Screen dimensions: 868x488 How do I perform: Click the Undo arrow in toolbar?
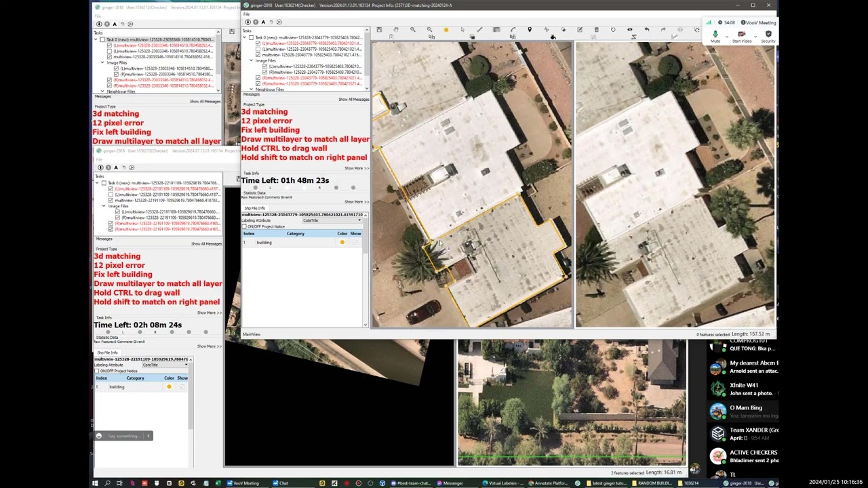tap(646, 30)
